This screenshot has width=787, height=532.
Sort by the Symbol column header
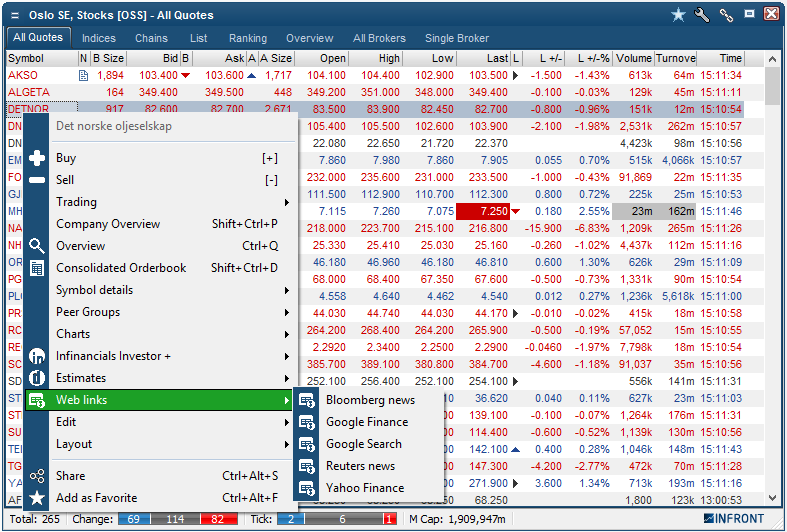(x=42, y=59)
